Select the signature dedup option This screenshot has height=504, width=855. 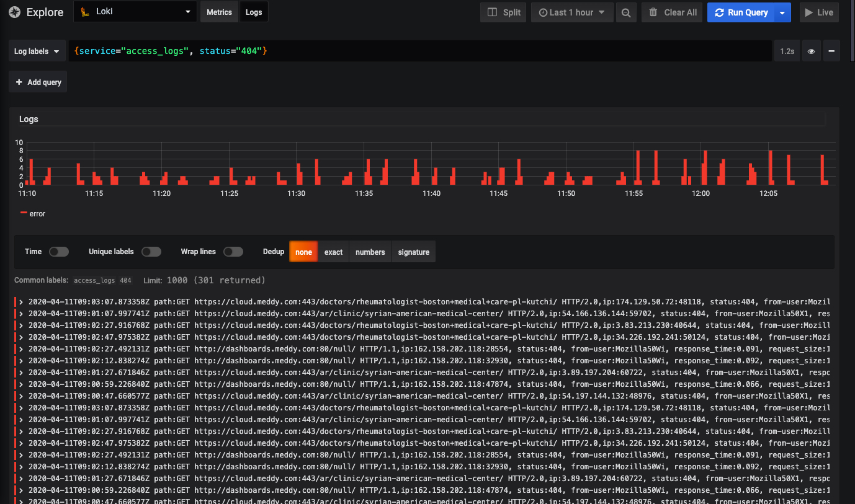click(413, 252)
